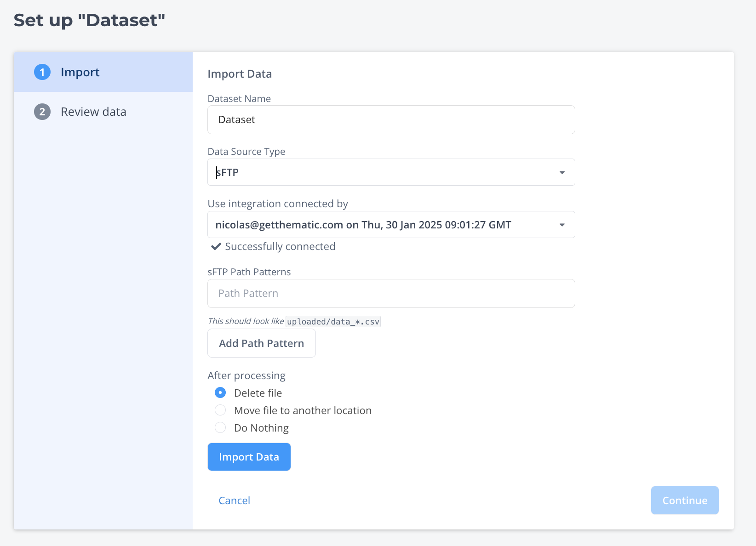Expand the nicolas@getthematic.com integration dropdown

point(391,225)
